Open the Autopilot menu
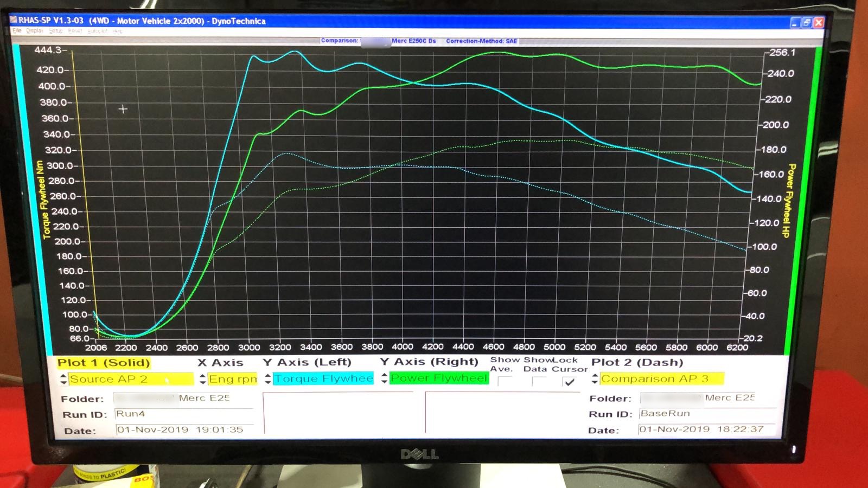This screenshot has height=488, width=868. tap(98, 31)
